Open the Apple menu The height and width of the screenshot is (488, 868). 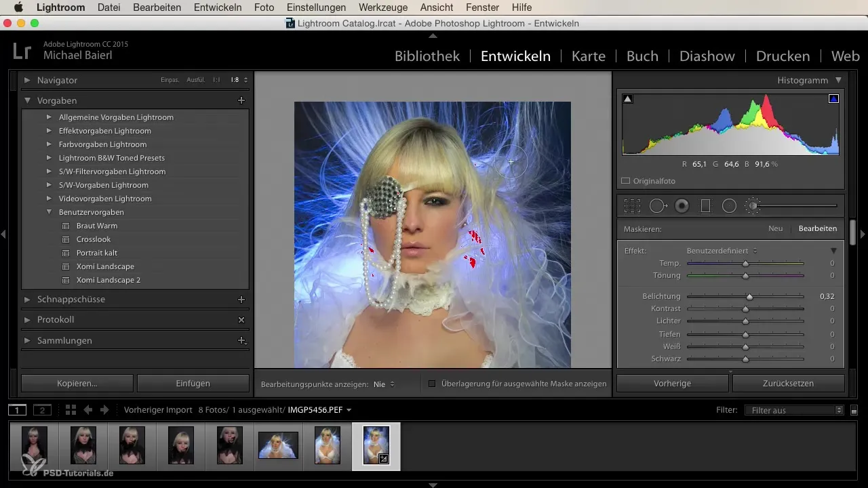(x=18, y=7)
